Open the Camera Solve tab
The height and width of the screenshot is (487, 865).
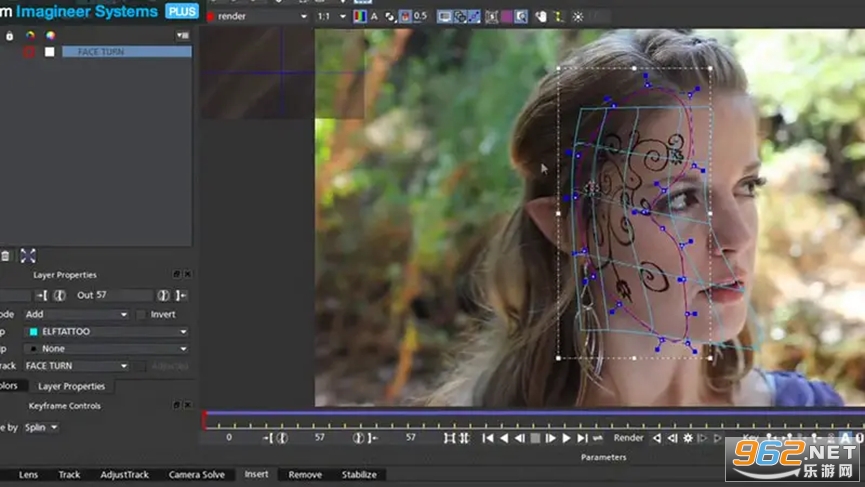[197, 475]
